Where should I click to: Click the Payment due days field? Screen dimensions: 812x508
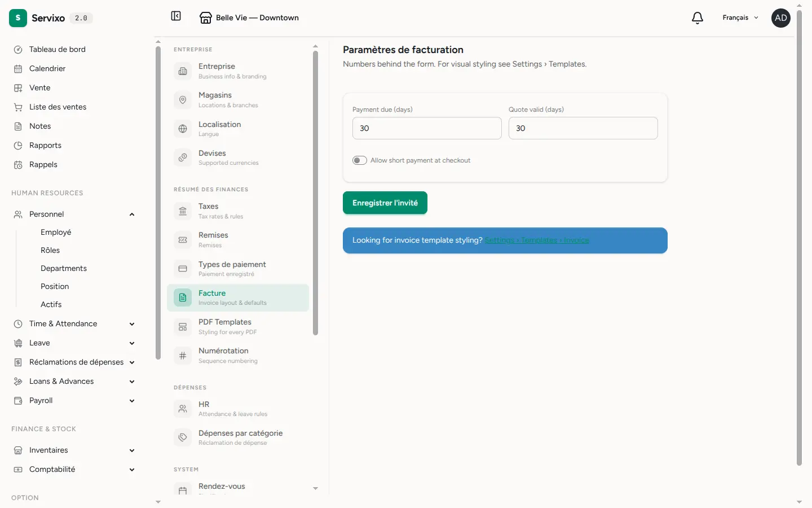point(427,128)
